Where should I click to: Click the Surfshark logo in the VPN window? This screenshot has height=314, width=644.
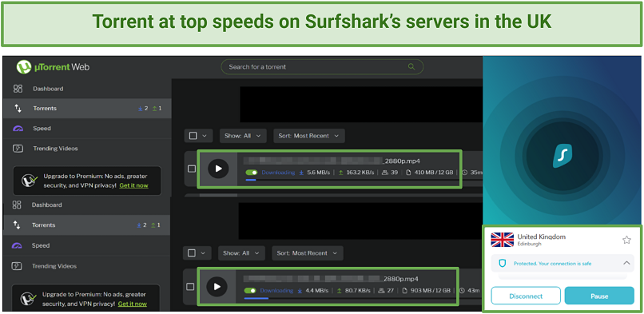pos(563,156)
